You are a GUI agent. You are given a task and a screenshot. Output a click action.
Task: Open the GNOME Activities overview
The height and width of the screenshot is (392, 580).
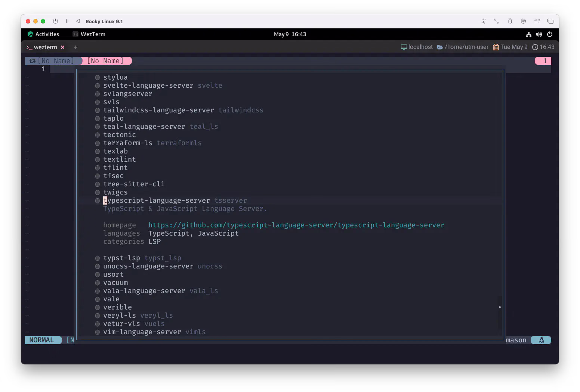tap(43, 34)
